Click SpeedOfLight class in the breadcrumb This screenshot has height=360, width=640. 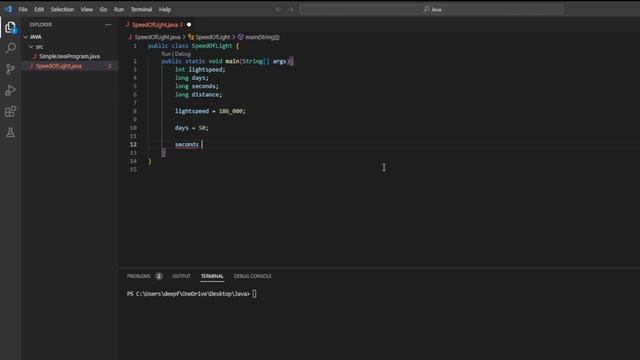click(213, 37)
